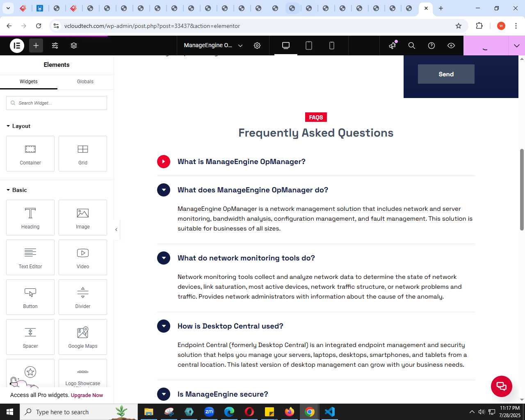Select the Heading widget
This screenshot has width=525, height=420.
click(30, 218)
